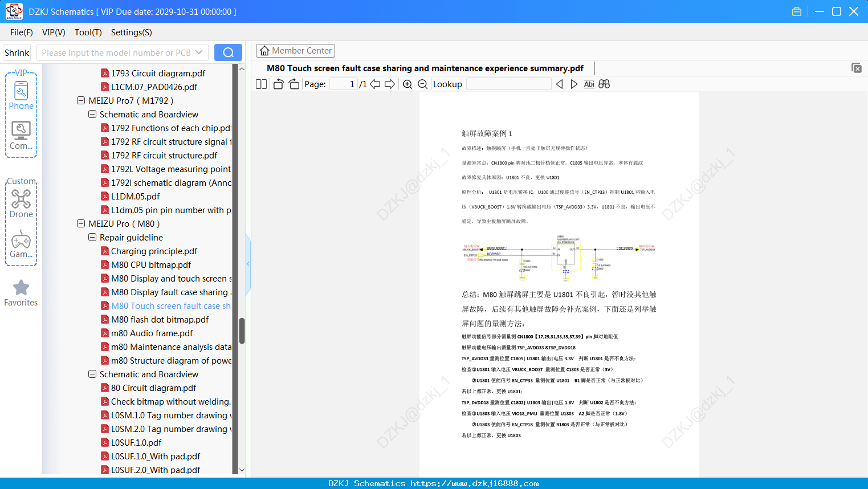Select M80 Touch screen fault case file
This screenshot has height=489, width=868.
(171, 305)
